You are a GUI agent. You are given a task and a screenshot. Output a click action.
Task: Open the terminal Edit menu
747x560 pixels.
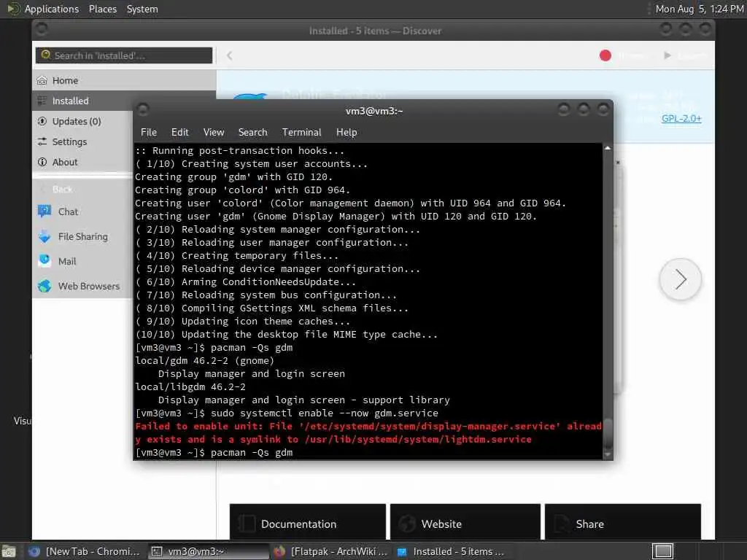[x=179, y=133]
